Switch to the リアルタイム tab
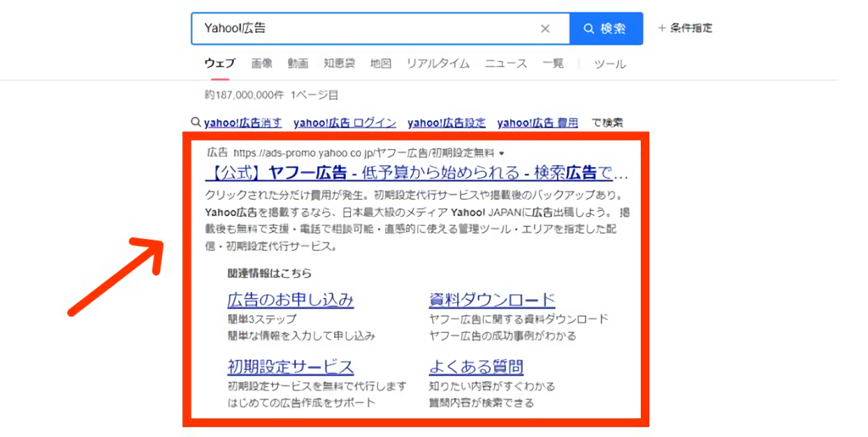This screenshot has width=868, height=437. point(438,63)
